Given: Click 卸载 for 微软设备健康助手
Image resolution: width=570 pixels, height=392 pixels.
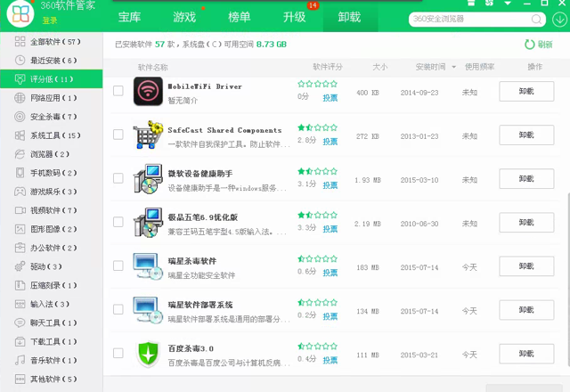Looking at the screenshot, I should click(x=526, y=178).
